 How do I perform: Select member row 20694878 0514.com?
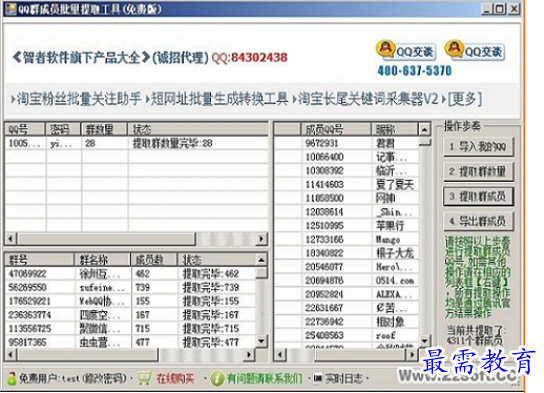click(x=346, y=281)
